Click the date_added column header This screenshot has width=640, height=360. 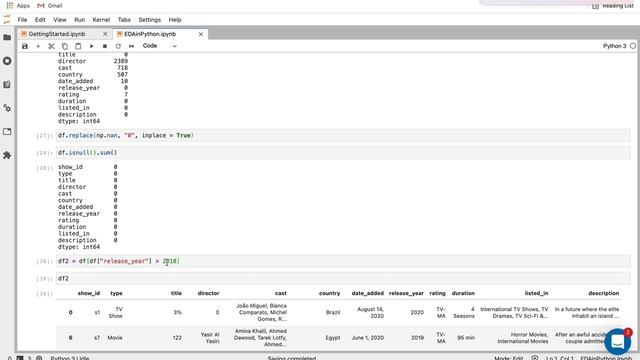coord(367,293)
